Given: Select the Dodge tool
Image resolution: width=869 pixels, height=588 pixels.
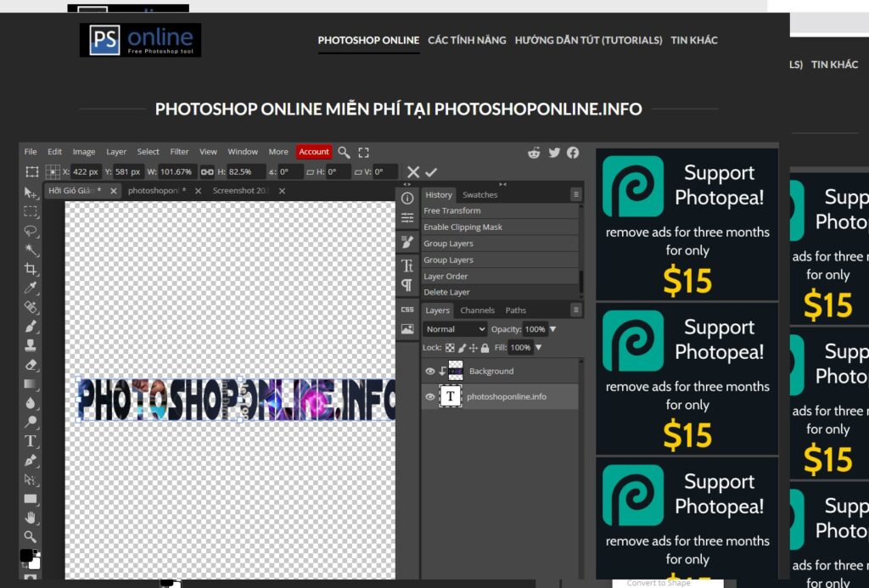Looking at the screenshot, I should 31,422.
